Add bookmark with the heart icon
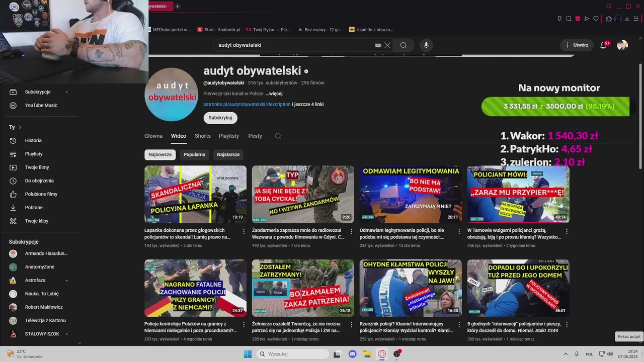Image resolution: width=644 pixels, height=362 pixels. pyautogui.click(x=596, y=19)
